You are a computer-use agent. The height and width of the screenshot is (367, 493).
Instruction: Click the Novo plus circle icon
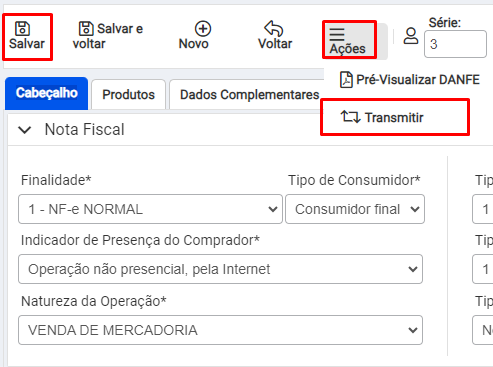pyautogui.click(x=203, y=29)
